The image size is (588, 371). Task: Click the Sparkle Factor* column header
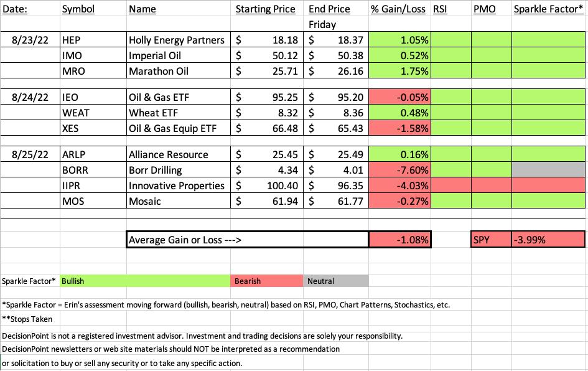coord(548,9)
